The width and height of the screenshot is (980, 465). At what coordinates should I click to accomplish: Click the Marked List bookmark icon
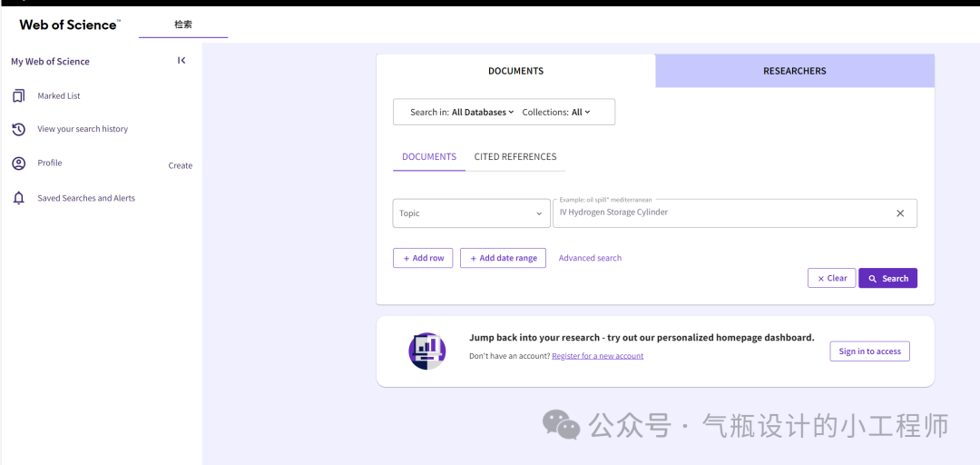click(19, 95)
